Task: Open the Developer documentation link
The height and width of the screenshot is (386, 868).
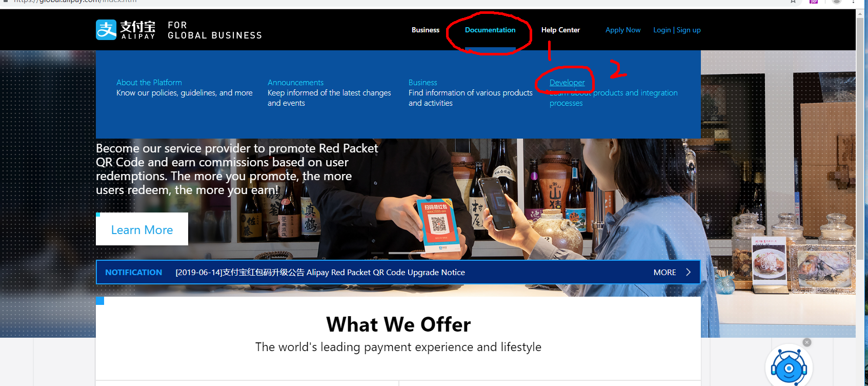Action: (x=567, y=82)
